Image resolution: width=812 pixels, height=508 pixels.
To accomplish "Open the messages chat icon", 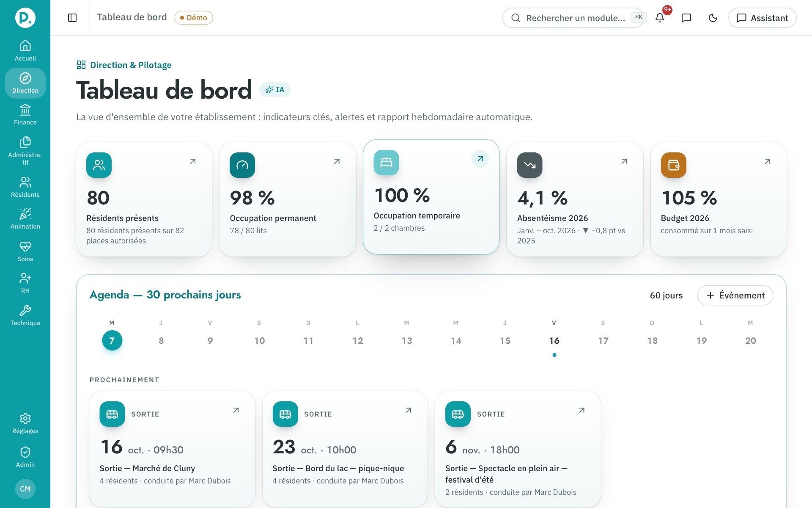I will click(x=686, y=18).
